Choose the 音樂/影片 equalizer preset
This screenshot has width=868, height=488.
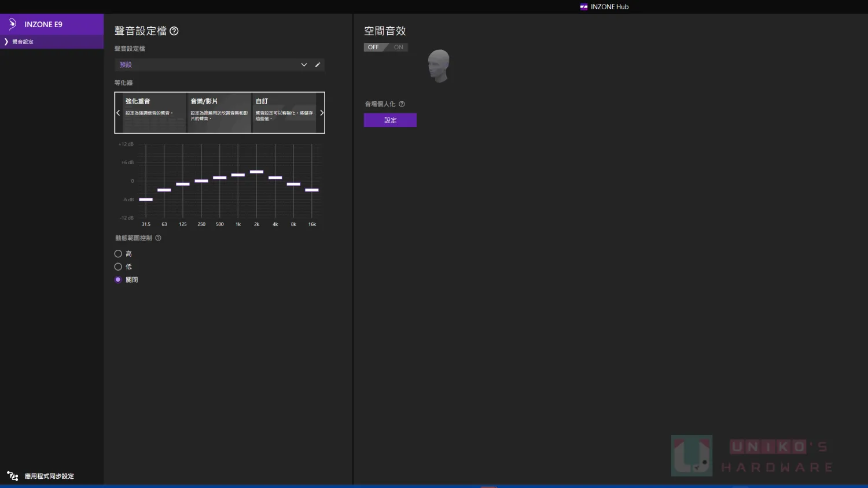click(219, 112)
